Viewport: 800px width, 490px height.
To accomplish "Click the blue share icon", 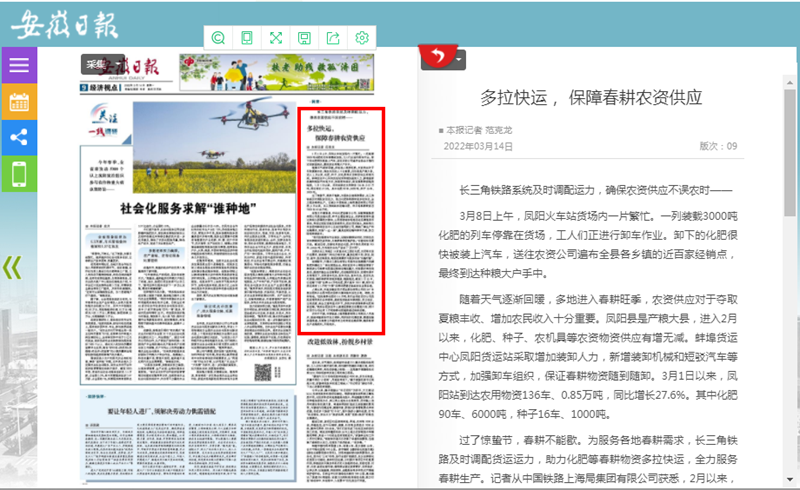I will [x=19, y=137].
